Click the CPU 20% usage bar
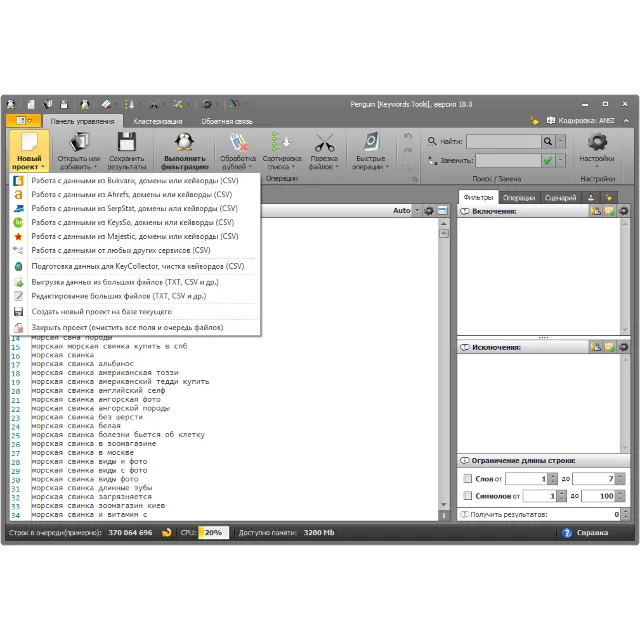Image resolution: width=640 pixels, height=640 pixels. pyautogui.click(x=213, y=533)
